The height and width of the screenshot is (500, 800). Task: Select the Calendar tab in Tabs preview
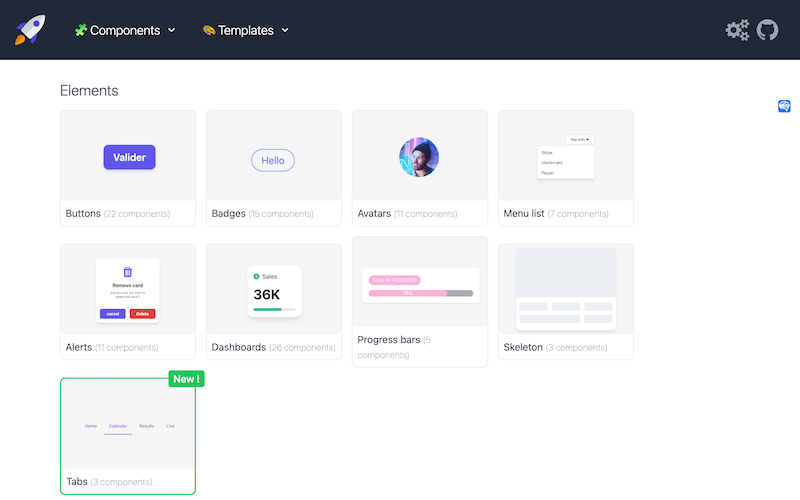pyautogui.click(x=118, y=426)
